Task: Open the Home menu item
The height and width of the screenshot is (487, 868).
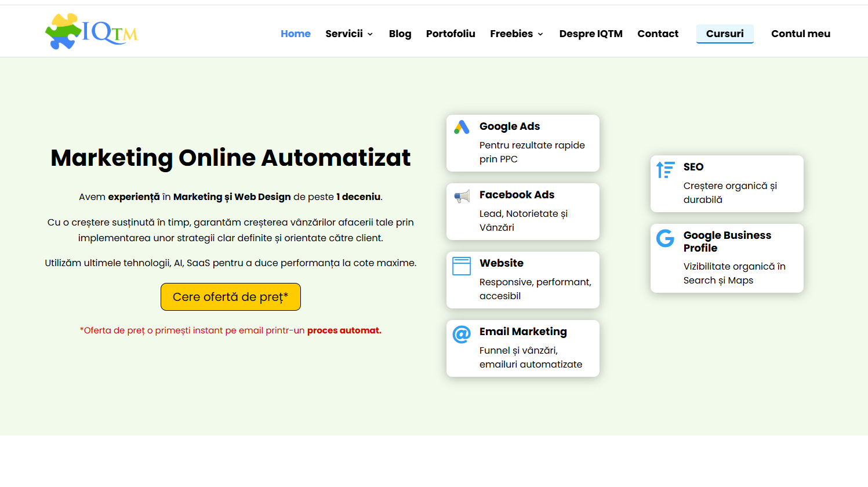Action: point(295,34)
